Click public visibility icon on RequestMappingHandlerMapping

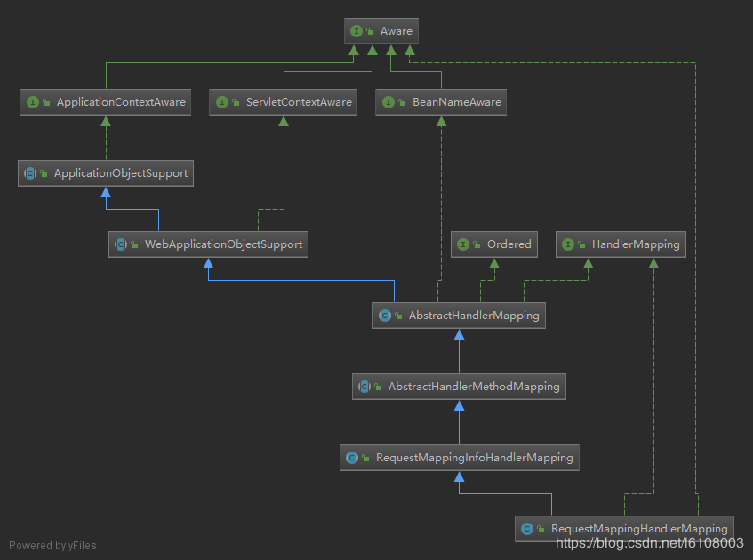541,529
